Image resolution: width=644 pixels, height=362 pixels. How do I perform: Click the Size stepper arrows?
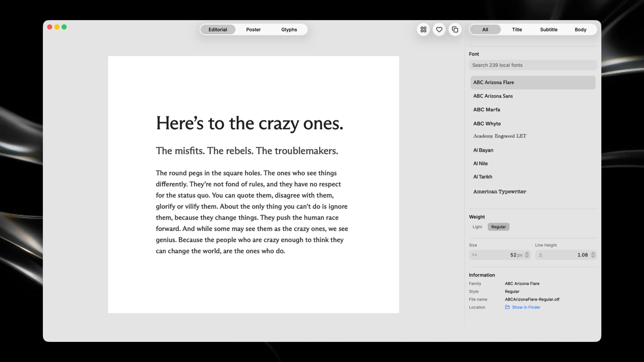coord(527,255)
